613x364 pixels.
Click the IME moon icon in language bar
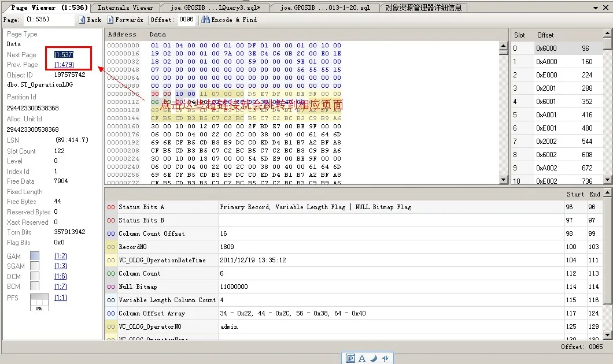point(373,358)
